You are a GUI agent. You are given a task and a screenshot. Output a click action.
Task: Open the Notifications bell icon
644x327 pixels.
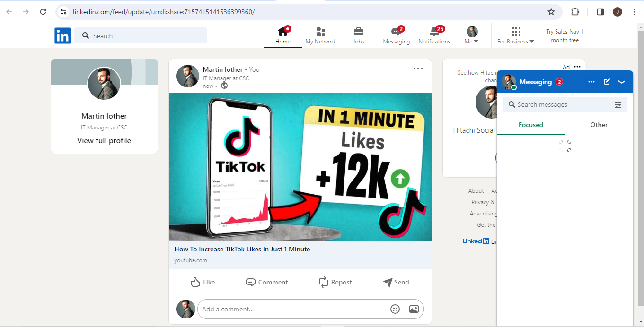[x=434, y=32]
